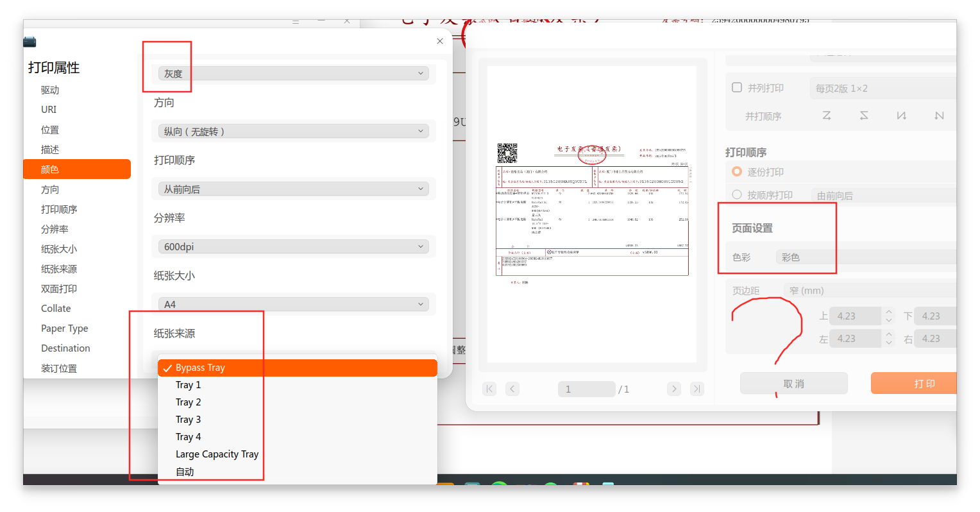980x512 pixels.
Task: Increase the top margin 4.23 stepper
Action: [889, 312]
